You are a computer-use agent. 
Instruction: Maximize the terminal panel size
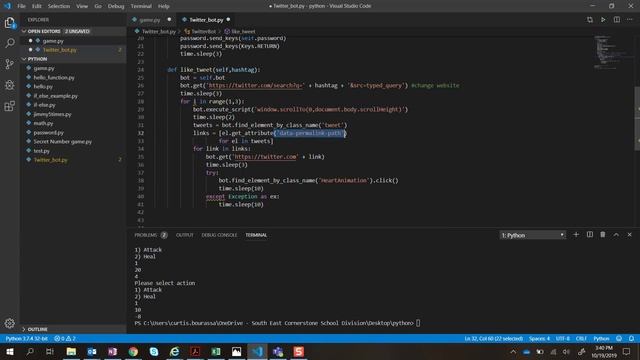[616, 235]
